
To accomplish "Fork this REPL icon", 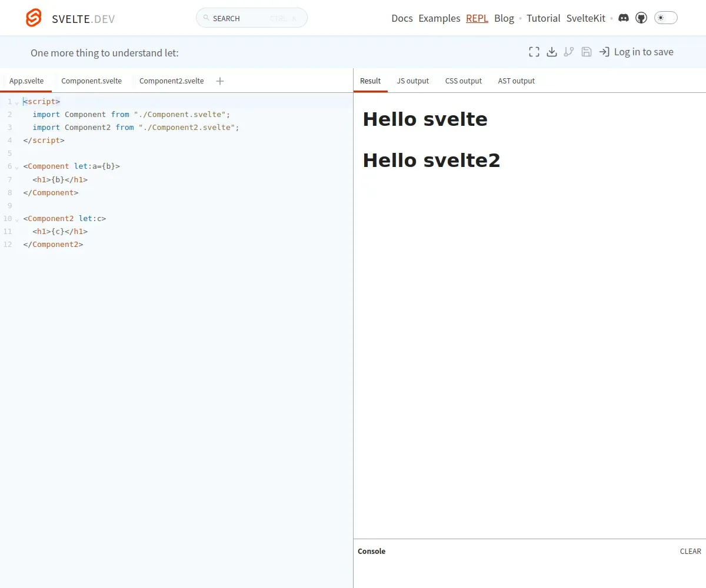I will pyautogui.click(x=568, y=52).
